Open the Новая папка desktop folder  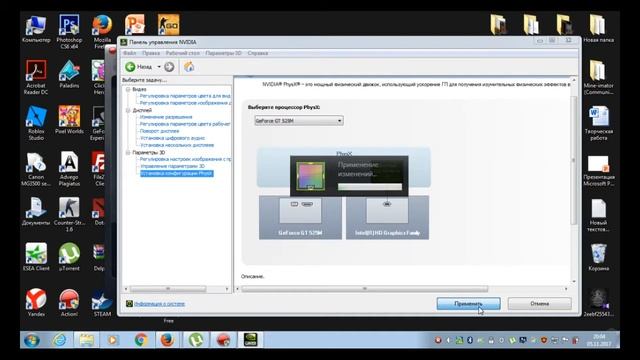click(x=598, y=29)
